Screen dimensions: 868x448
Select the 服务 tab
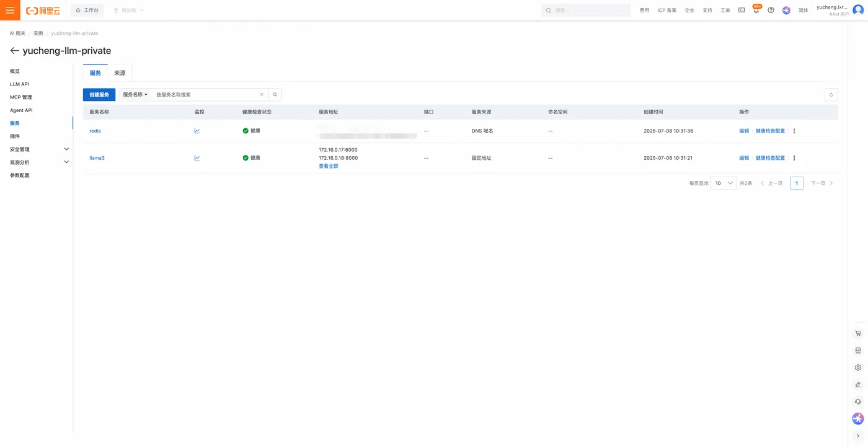[x=95, y=73]
